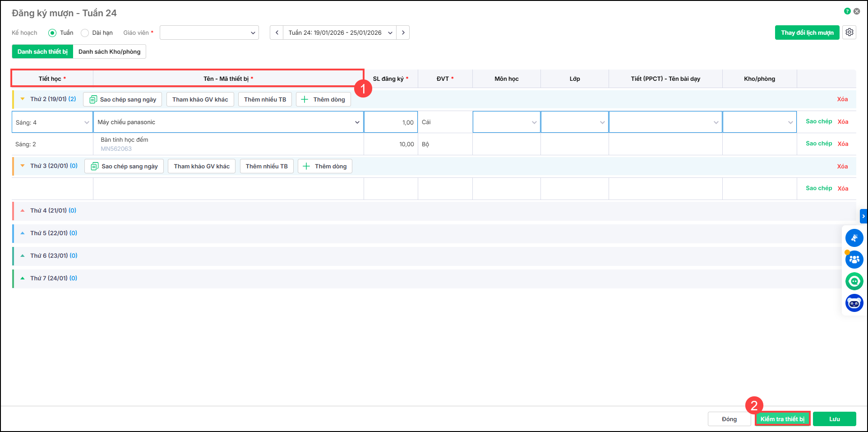Open the Sáng: 4 period dropdown
The width and height of the screenshot is (868, 432).
pyautogui.click(x=52, y=122)
